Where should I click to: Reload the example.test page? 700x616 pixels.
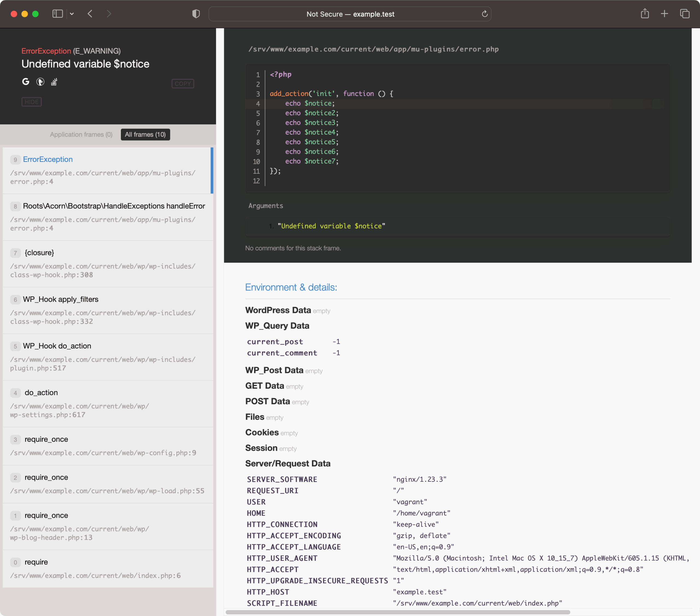coord(485,14)
